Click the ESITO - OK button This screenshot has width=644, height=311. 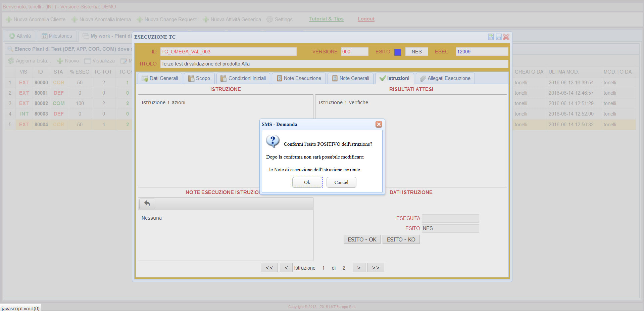pos(362,239)
